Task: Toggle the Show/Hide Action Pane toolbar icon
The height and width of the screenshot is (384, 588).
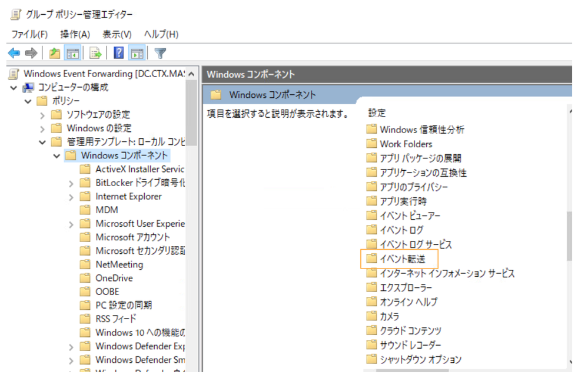Action: point(137,54)
